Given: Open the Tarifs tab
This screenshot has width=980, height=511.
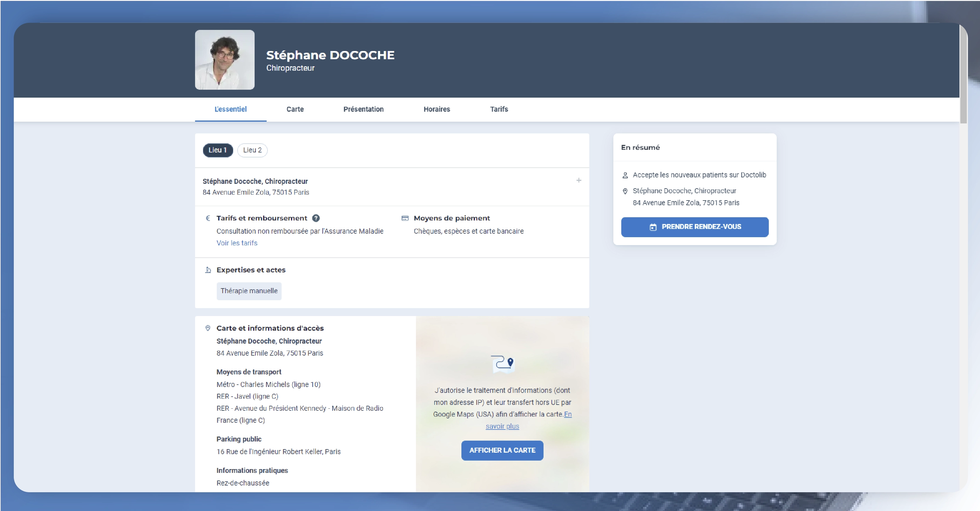Looking at the screenshot, I should click(x=499, y=110).
